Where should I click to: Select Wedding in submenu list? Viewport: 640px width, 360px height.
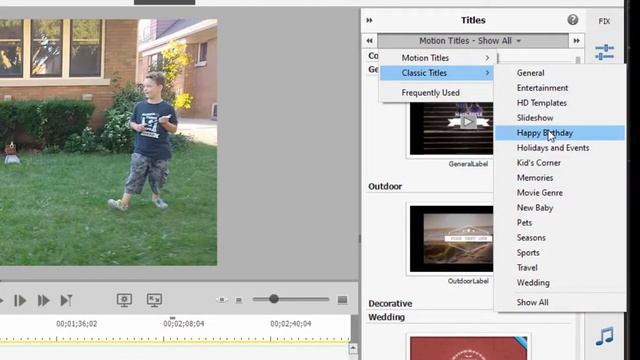560,282
